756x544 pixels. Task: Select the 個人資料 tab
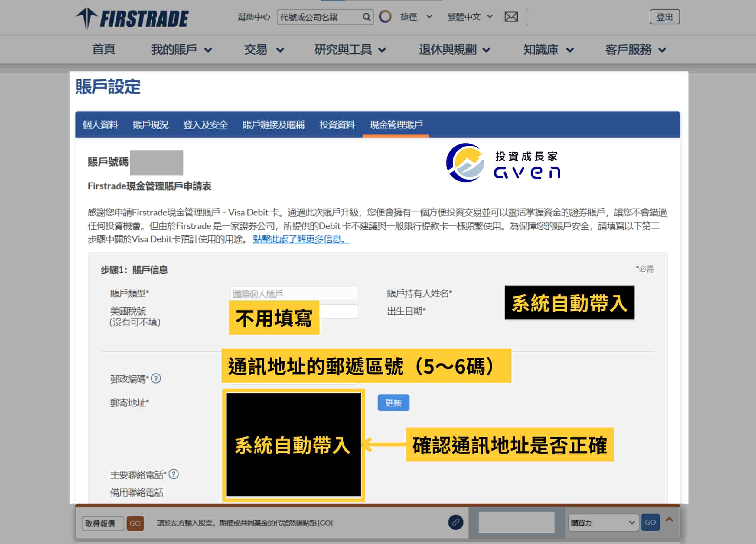click(100, 125)
